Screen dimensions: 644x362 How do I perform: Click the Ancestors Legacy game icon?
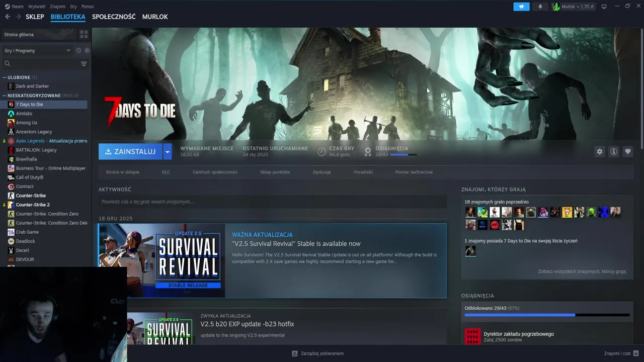pyautogui.click(x=11, y=132)
